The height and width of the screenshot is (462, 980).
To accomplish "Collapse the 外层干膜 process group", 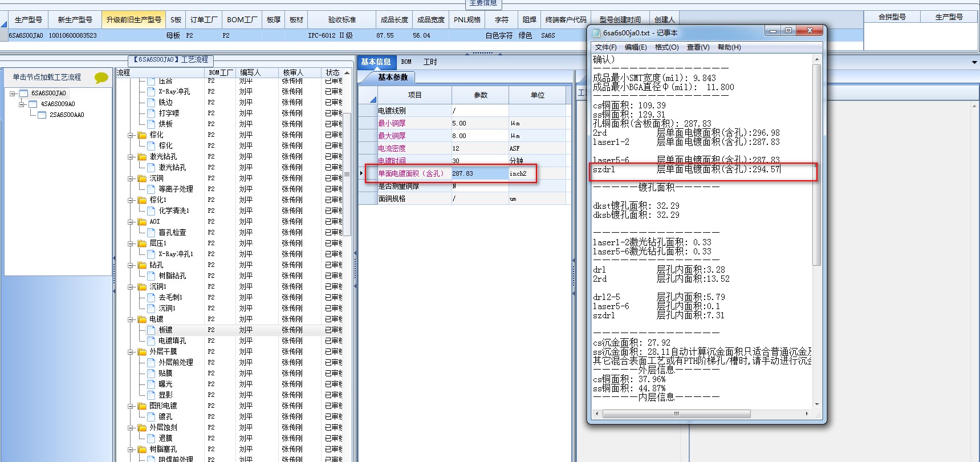I will point(131,352).
